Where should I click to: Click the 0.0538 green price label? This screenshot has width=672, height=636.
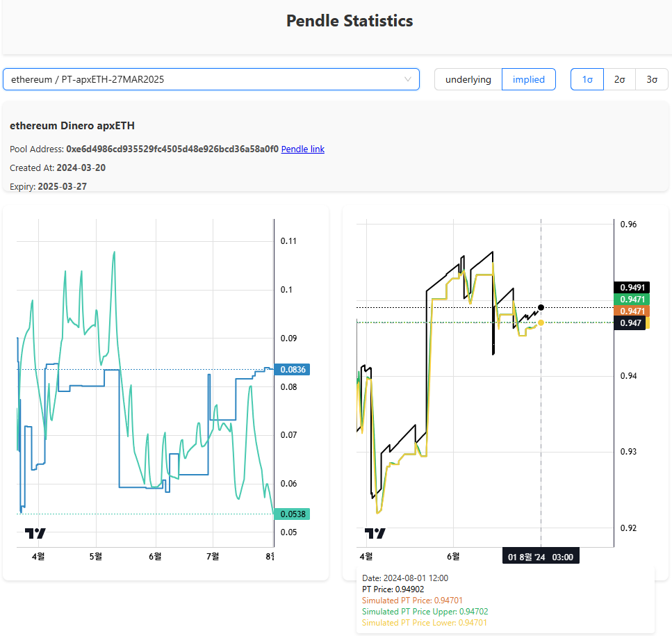[x=293, y=514]
